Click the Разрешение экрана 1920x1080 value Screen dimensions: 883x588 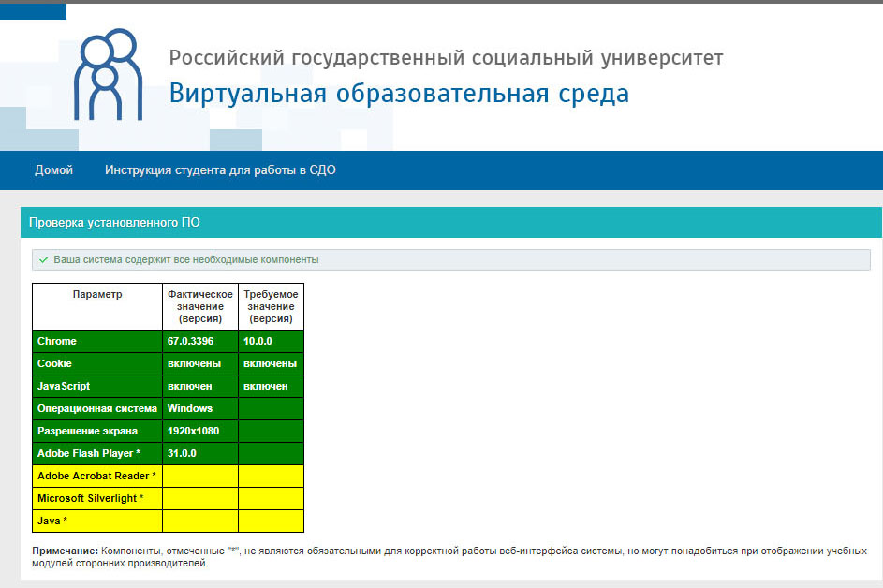[199, 431]
